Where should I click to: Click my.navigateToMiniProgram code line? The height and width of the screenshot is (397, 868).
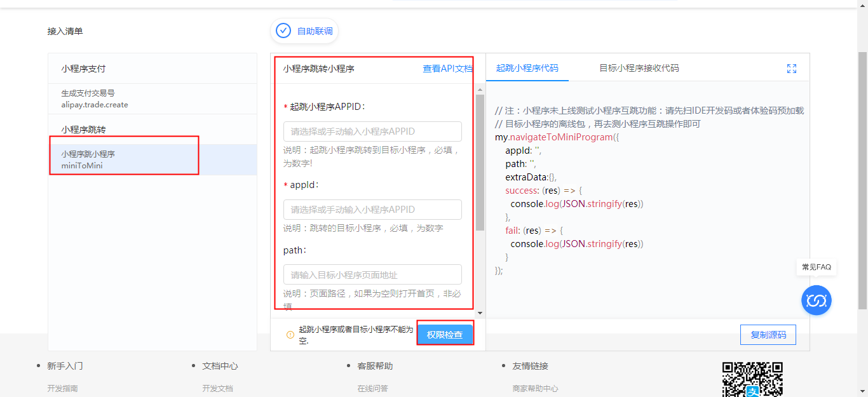[557, 137]
